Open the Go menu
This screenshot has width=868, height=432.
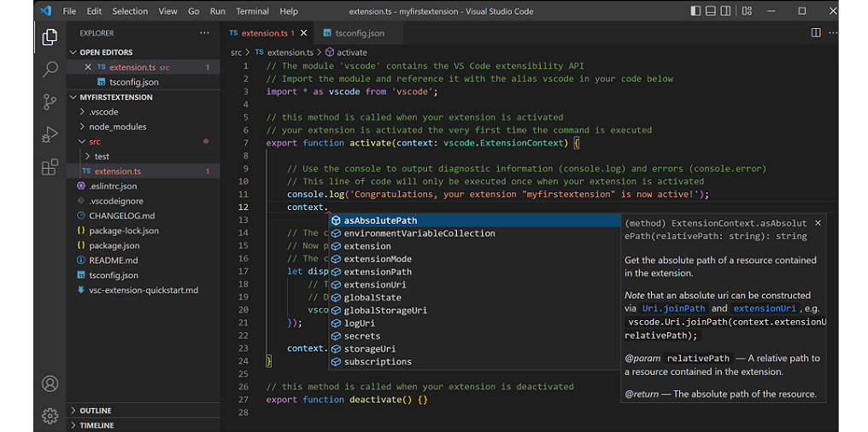(x=193, y=11)
